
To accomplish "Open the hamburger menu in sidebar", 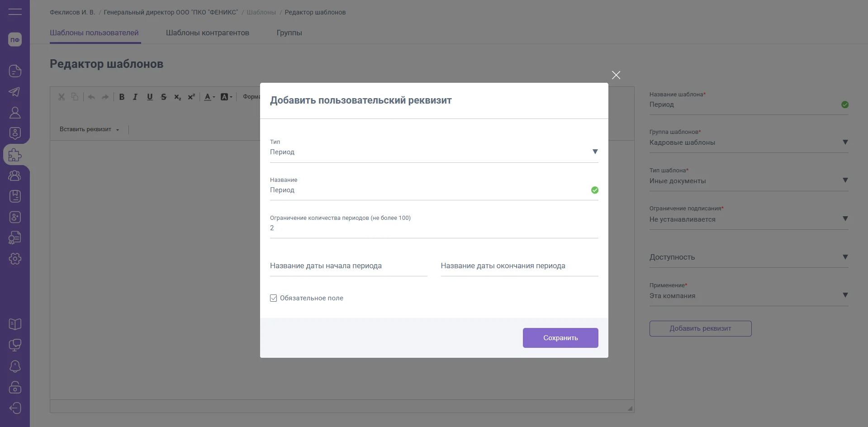I will pos(14,12).
